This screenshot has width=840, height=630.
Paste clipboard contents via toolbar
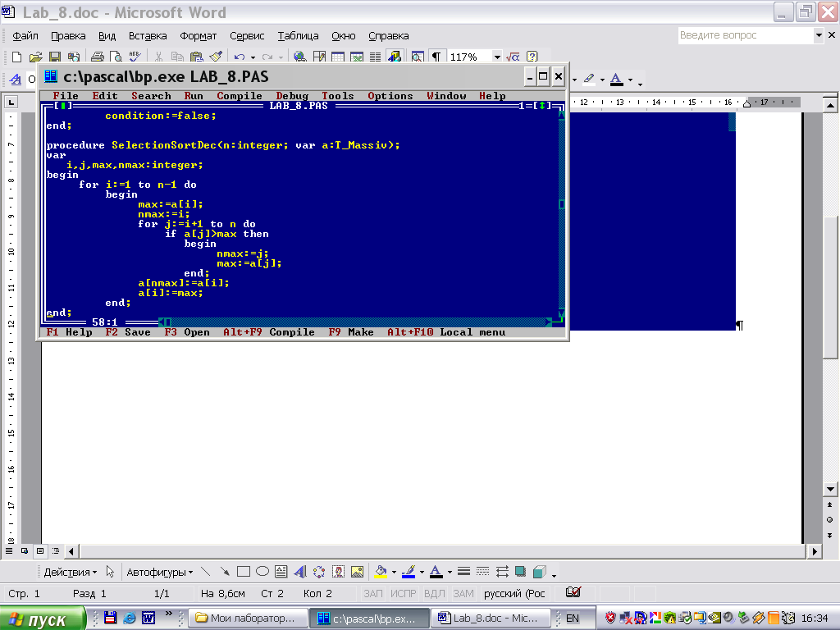197,57
